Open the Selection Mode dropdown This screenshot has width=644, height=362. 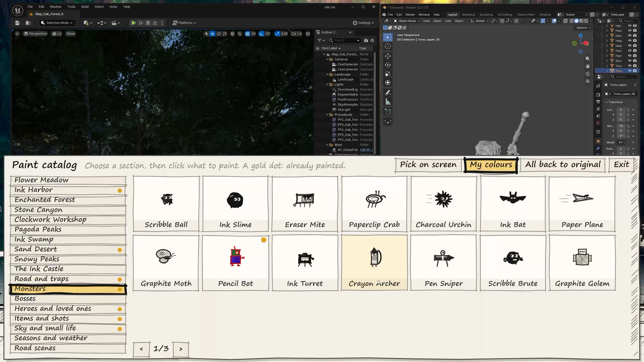point(57,23)
